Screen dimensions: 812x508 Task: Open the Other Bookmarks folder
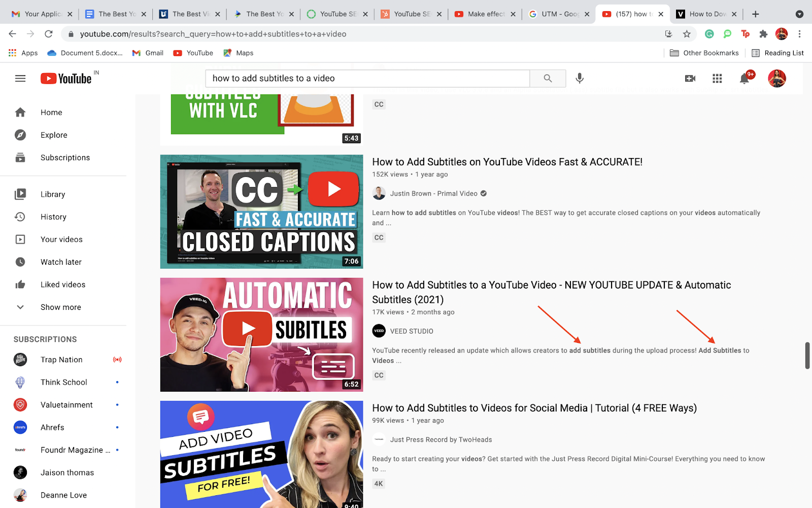[704, 53]
